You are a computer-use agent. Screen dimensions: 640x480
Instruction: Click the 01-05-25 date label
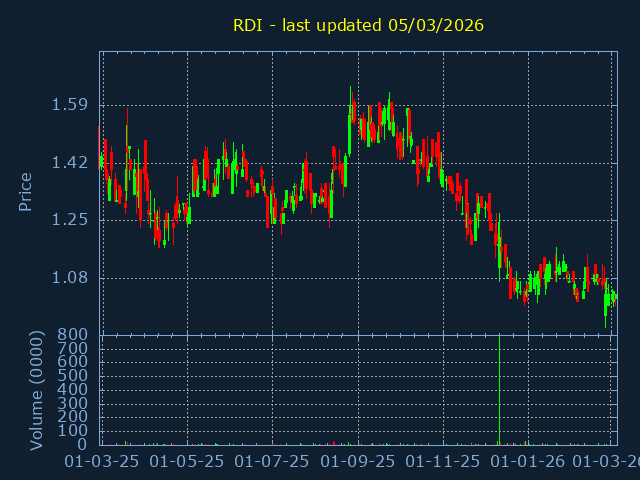point(187,462)
